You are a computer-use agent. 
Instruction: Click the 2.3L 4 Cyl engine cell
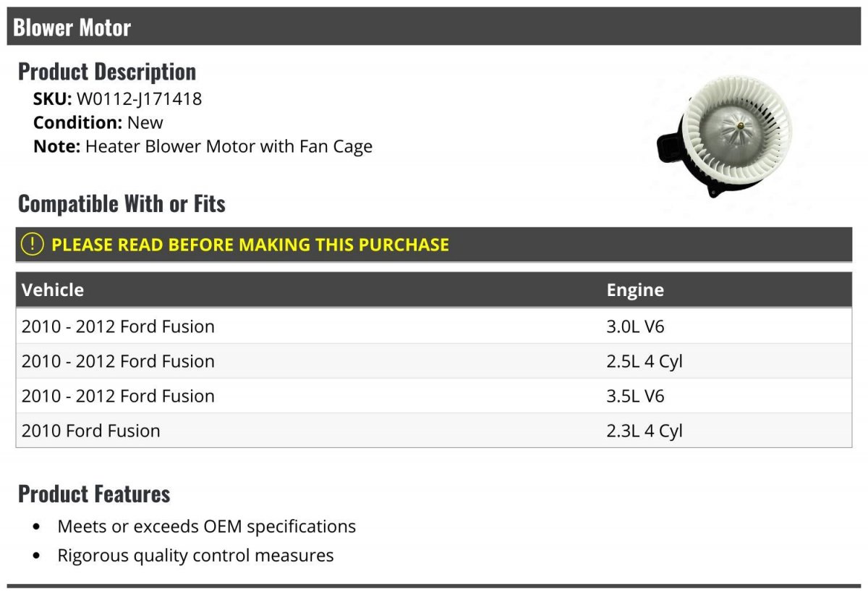(644, 431)
